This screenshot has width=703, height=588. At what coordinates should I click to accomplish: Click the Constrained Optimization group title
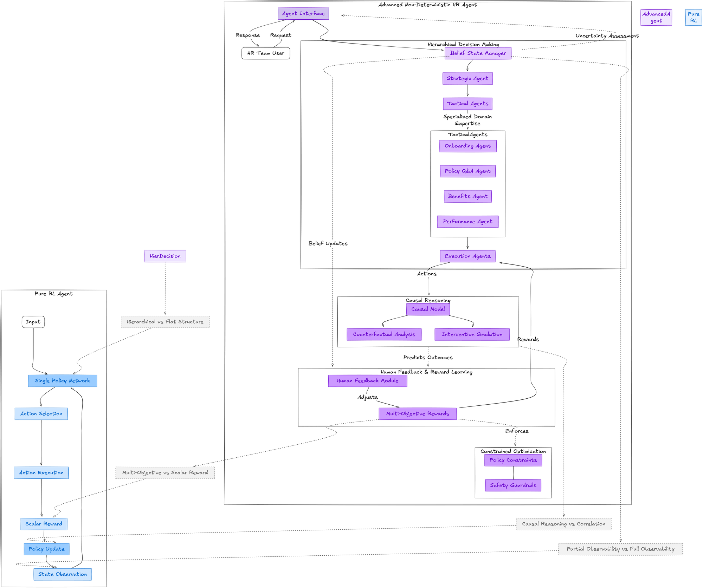coord(513,451)
